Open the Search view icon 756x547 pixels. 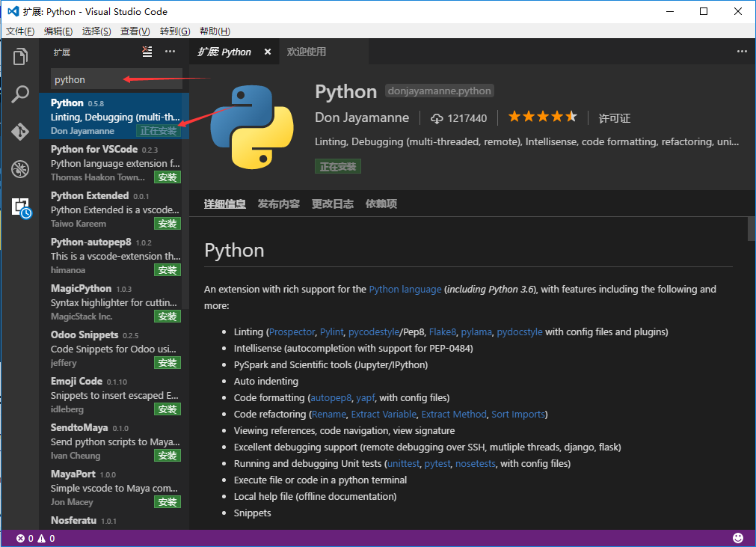coord(20,94)
